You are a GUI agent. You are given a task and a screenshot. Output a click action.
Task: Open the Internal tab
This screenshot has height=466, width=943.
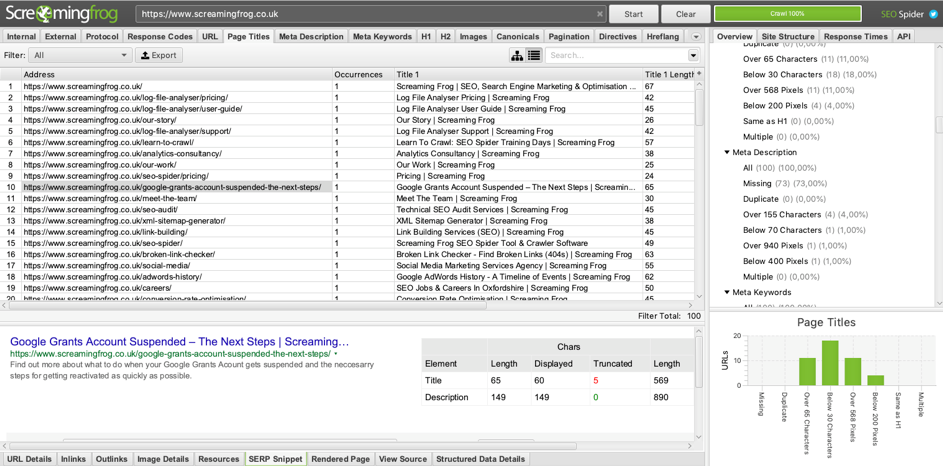pos(22,37)
